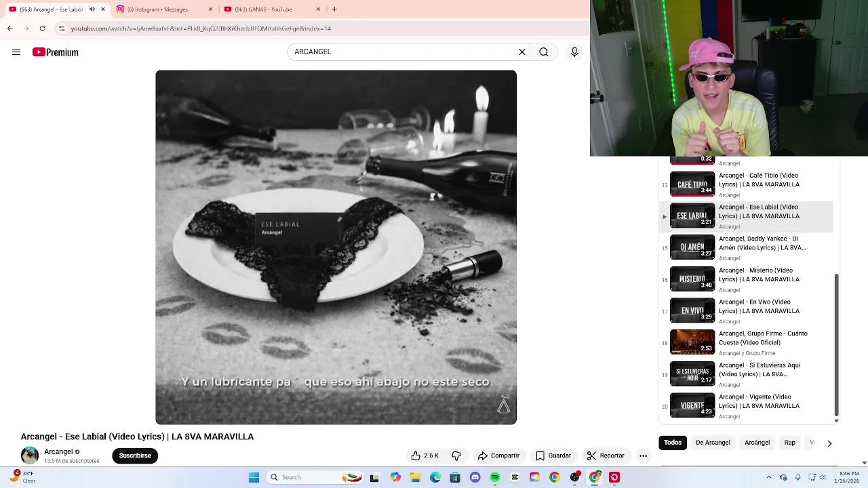Share the video with Compartir

(x=498, y=455)
